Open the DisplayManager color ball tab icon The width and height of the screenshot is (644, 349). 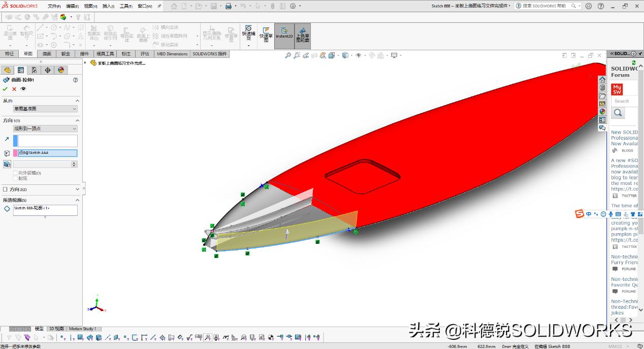tap(61, 70)
